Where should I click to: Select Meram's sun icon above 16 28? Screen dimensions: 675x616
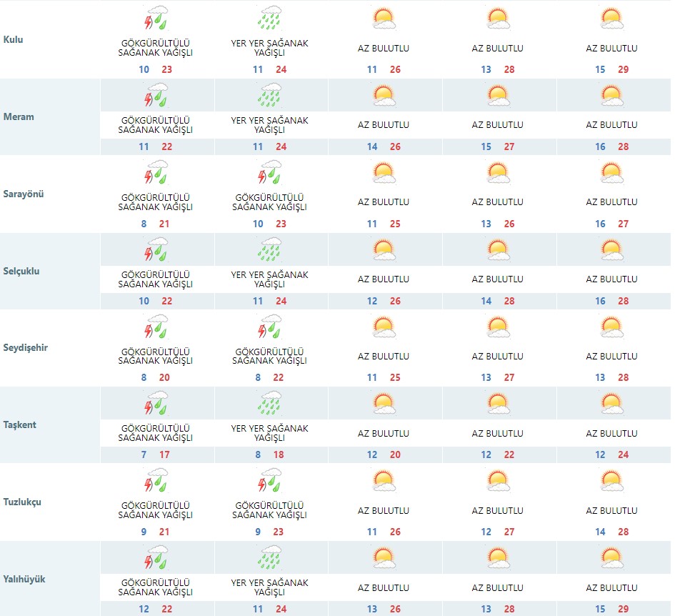611,96
